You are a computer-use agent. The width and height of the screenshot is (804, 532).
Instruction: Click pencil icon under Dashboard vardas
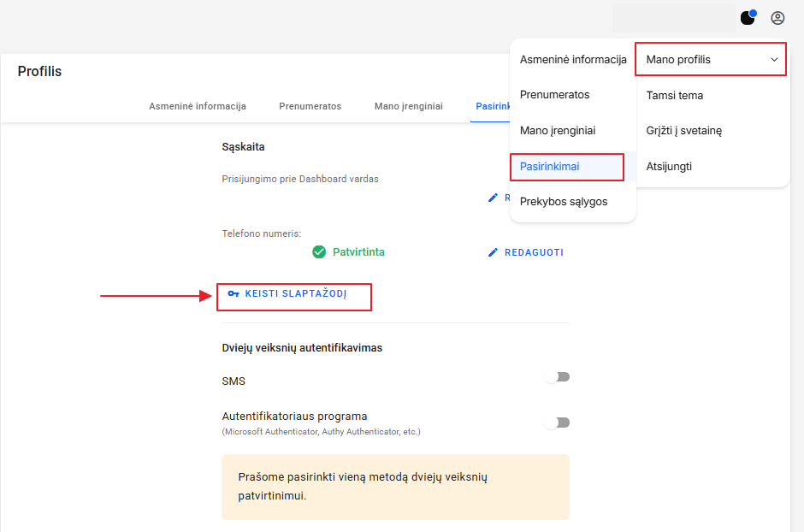pos(493,198)
